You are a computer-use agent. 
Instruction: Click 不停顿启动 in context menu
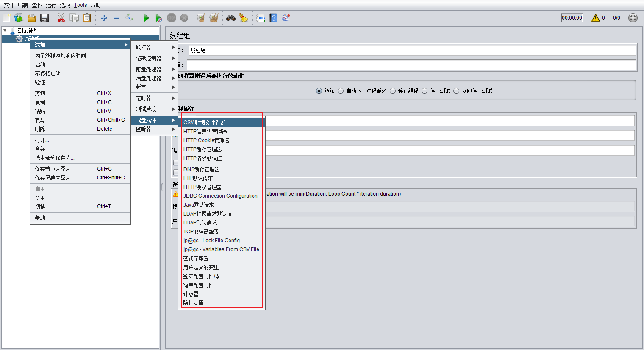pyautogui.click(x=80, y=73)
